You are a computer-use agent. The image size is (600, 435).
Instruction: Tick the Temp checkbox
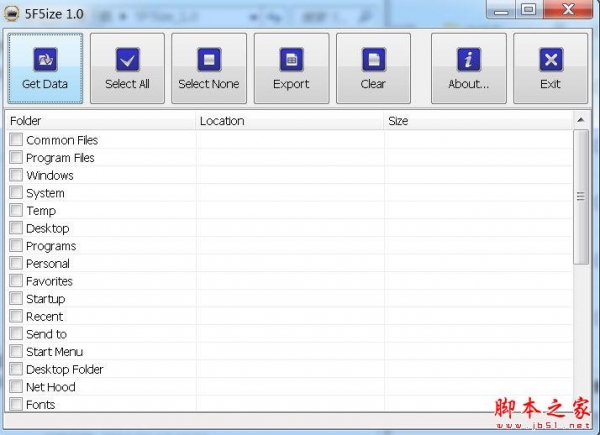click(16, 210)
